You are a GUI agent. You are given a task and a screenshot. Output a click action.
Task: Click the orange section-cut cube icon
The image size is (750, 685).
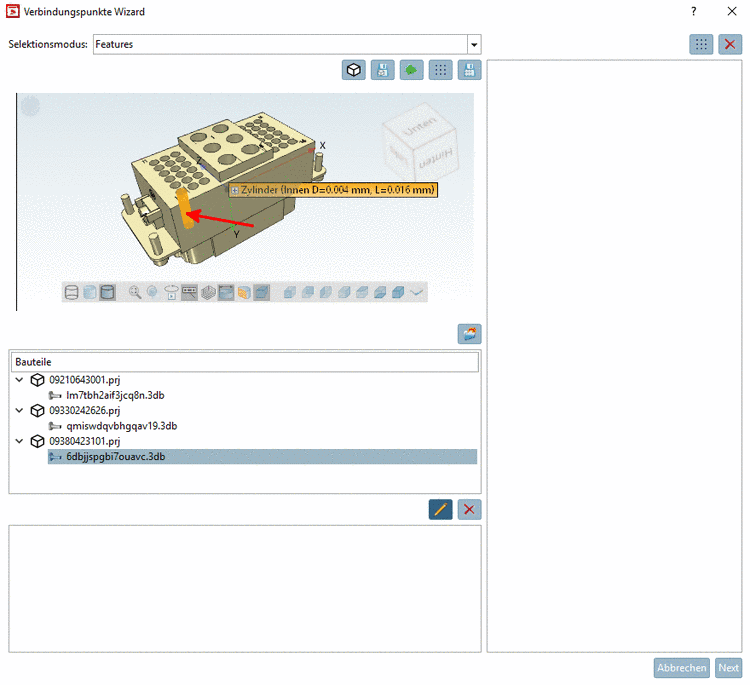point(244,292)
